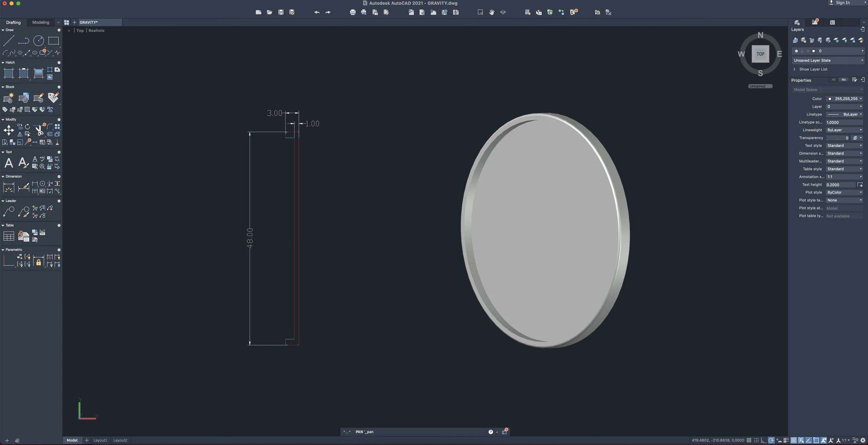Toggle grid display in status bar
Screen dimensions: 868x445
[749, 440]
